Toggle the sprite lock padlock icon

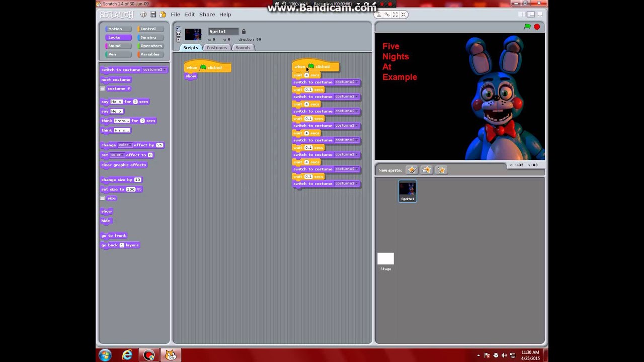[x=244, y=31]
